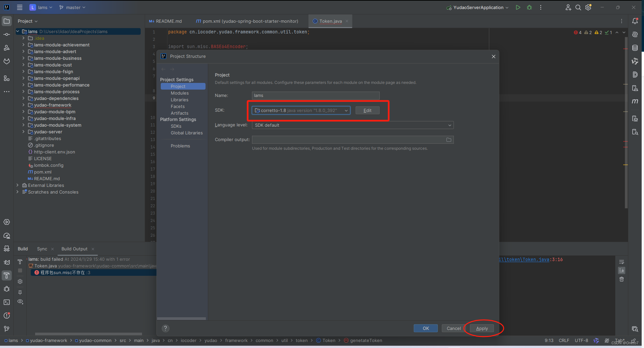Image resolution: width=644 pixels, height=348 pixels.
Task: Open run configuration YudaoServerApplication dropdown
Action: (477, 7)
